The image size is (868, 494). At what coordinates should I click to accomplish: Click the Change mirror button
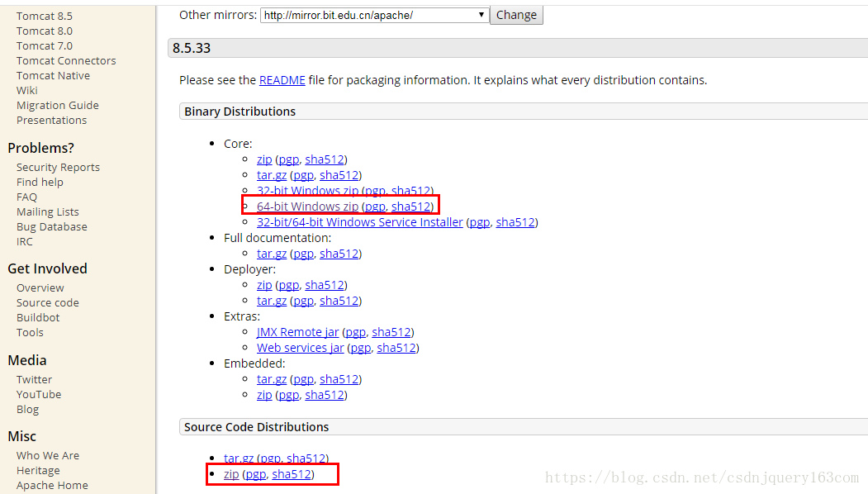tap(516, 15)
